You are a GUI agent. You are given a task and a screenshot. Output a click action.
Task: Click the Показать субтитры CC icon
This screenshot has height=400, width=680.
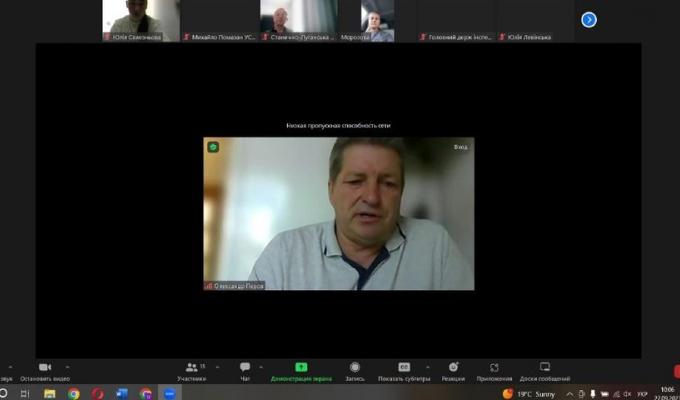404,367
